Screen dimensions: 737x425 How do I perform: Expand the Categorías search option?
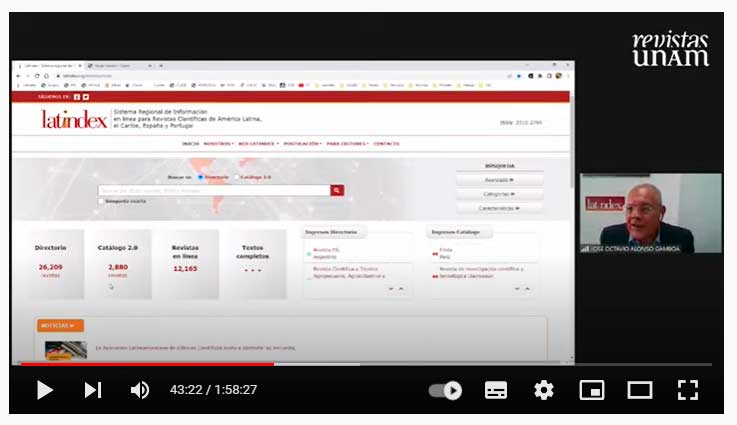coord(499,194)
